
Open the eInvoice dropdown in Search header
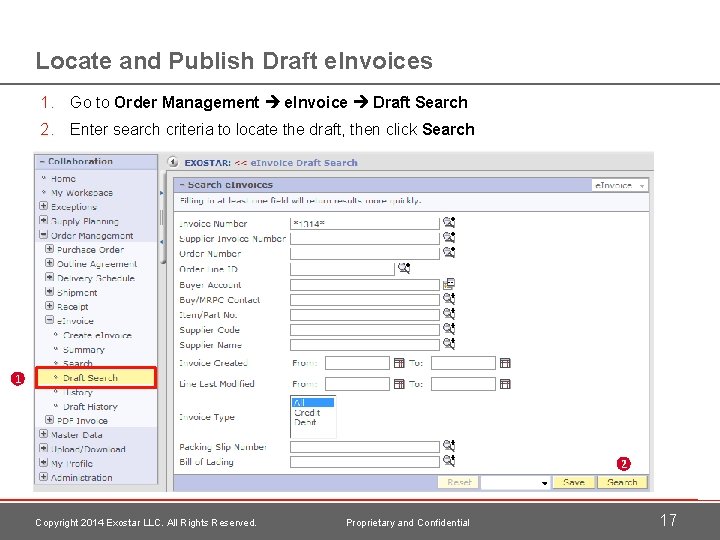pyautogui.click(x=619, y=185)
